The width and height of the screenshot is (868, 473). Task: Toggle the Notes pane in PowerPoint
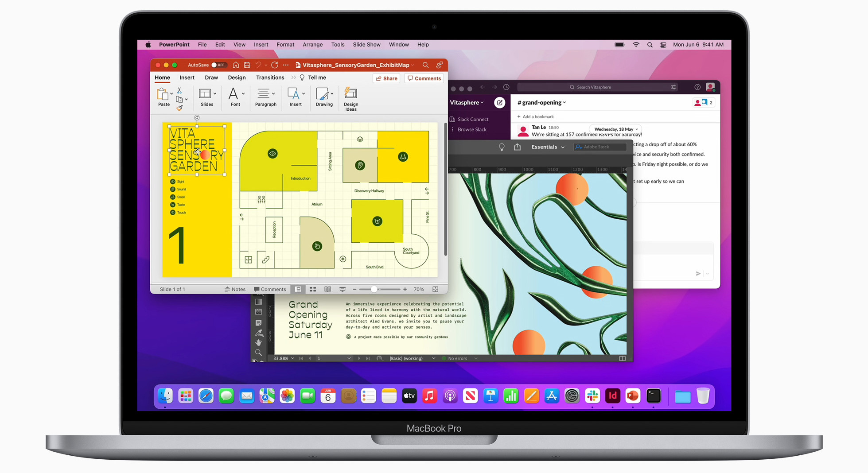(235, 289)
